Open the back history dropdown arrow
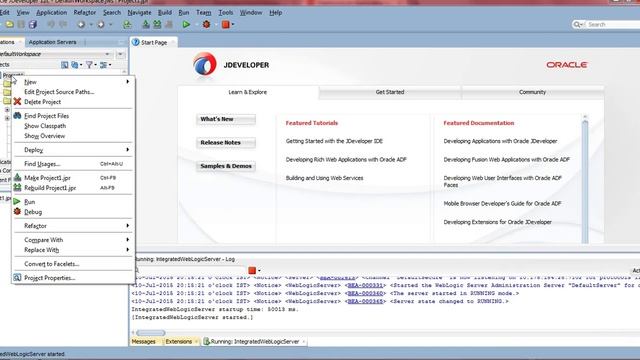Screen dimensions: 640x360 [91, 24]
